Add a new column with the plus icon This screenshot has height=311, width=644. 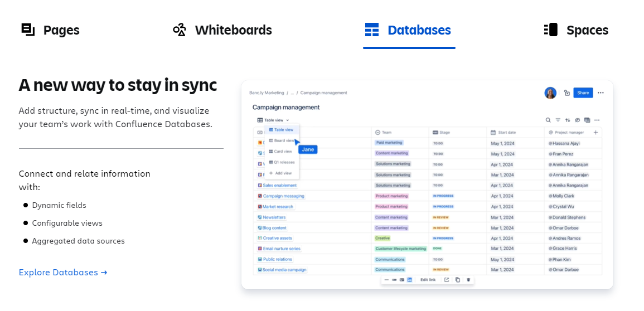point(596,132)
